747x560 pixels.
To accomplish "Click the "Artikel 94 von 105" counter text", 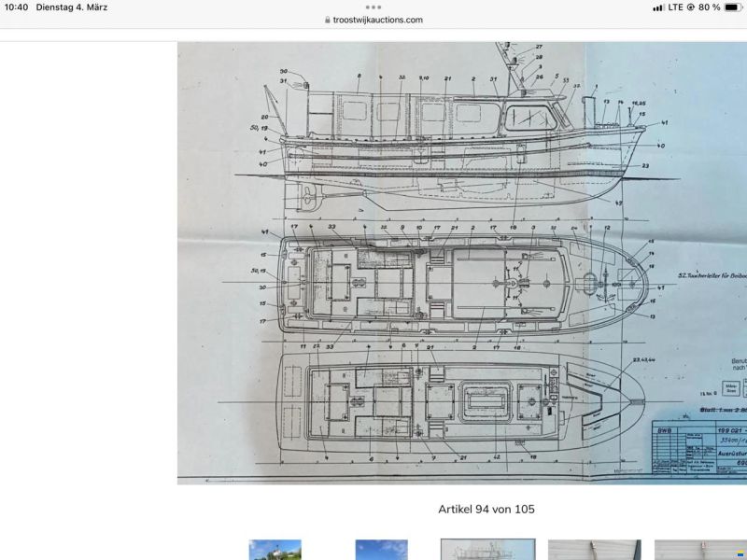I will pyautogui.click(x=486, y=509).
